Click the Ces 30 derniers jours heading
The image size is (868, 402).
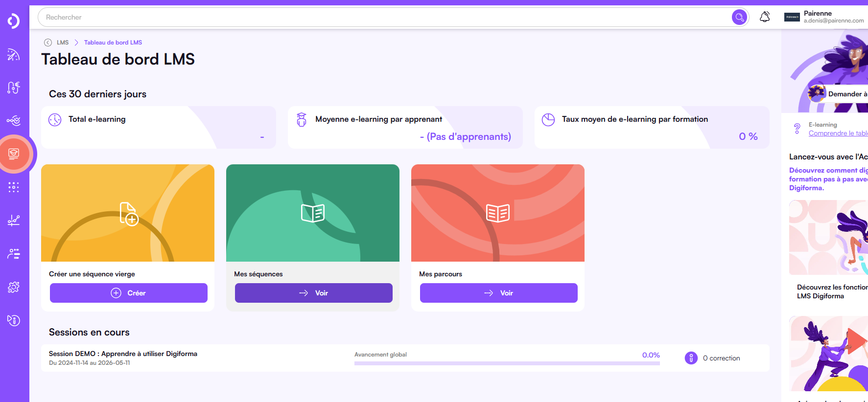pos(97,94)
